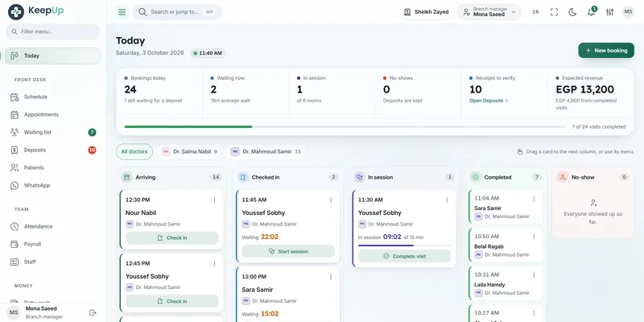
Task: Click the Checked in column icon
Action: (x=243, y=177)
